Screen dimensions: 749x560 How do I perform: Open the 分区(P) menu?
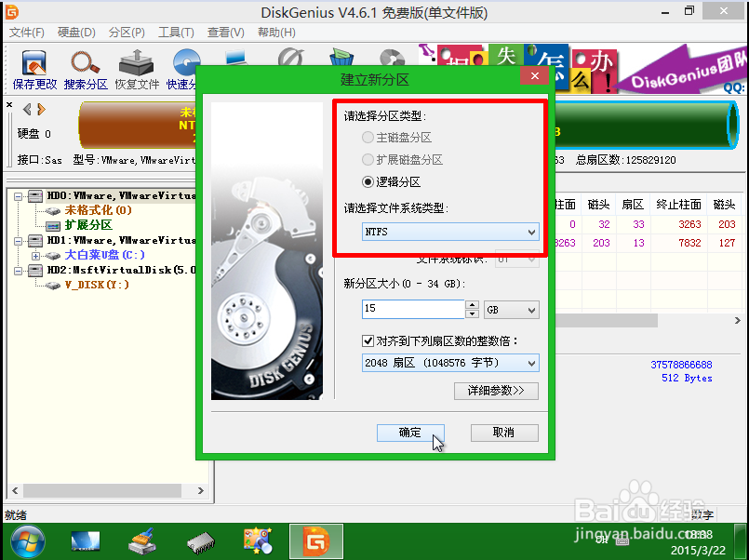click(x=127, y=33)
